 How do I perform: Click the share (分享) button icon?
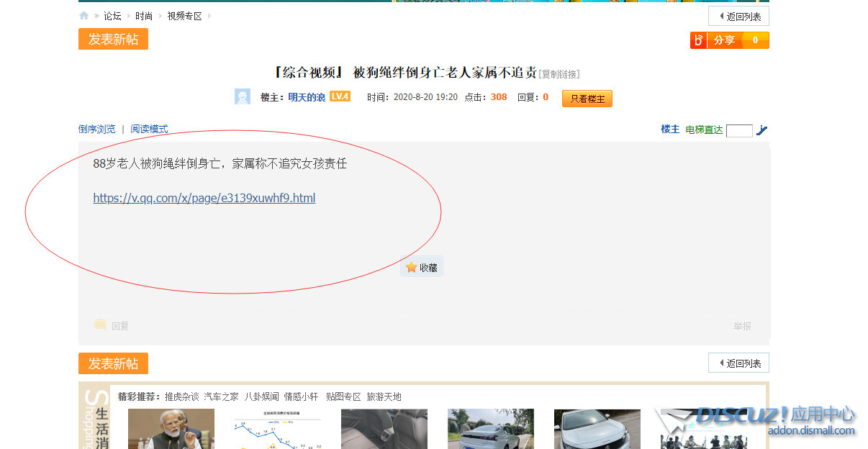(x=698, y=40)
